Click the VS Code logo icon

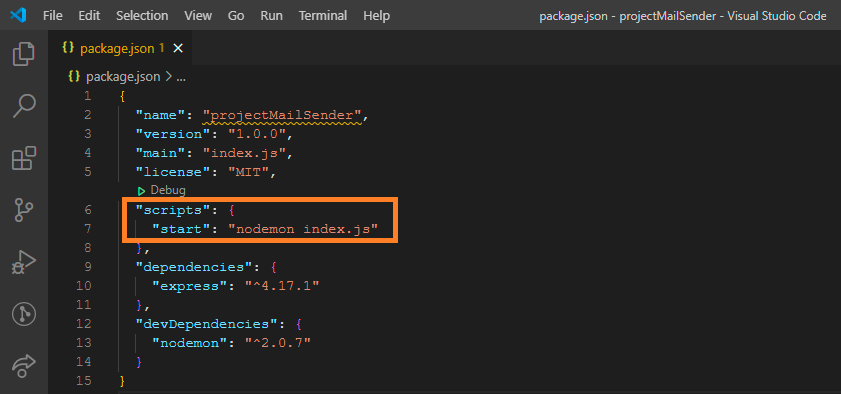[x=18, y=16]
